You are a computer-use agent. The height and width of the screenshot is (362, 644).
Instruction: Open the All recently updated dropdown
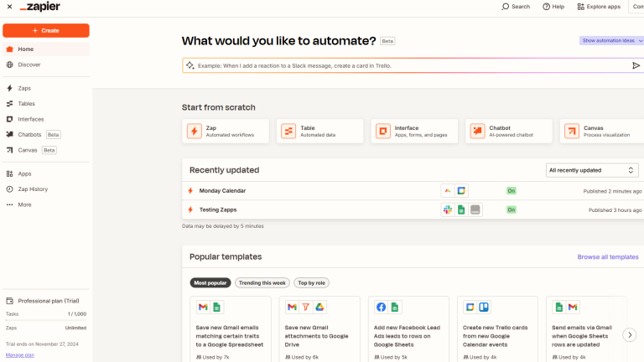pos(592,170)
